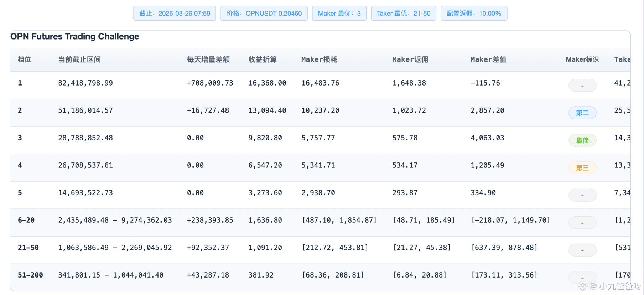The image size is (644, 295).
Task: Select the Maker 最优: 3 badge
Action: (x=339, y=14)
